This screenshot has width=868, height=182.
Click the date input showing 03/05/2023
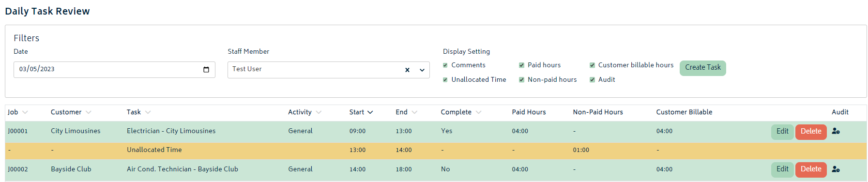point(114,70)
